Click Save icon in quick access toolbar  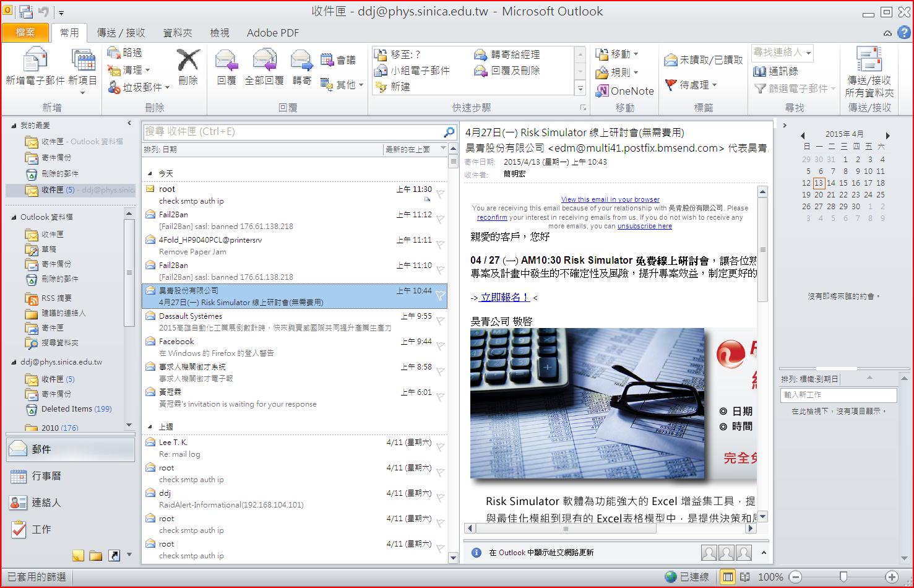coord(25,11)
